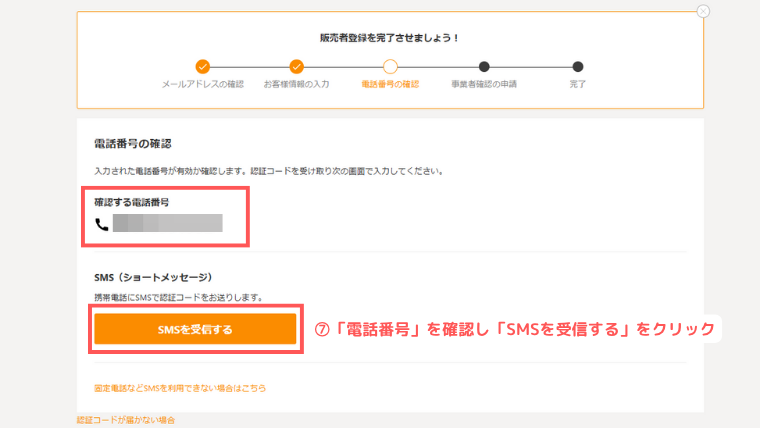Click the 電話番号の確認 section heading
The image size is (760, 428).
(x=133, y=144)
